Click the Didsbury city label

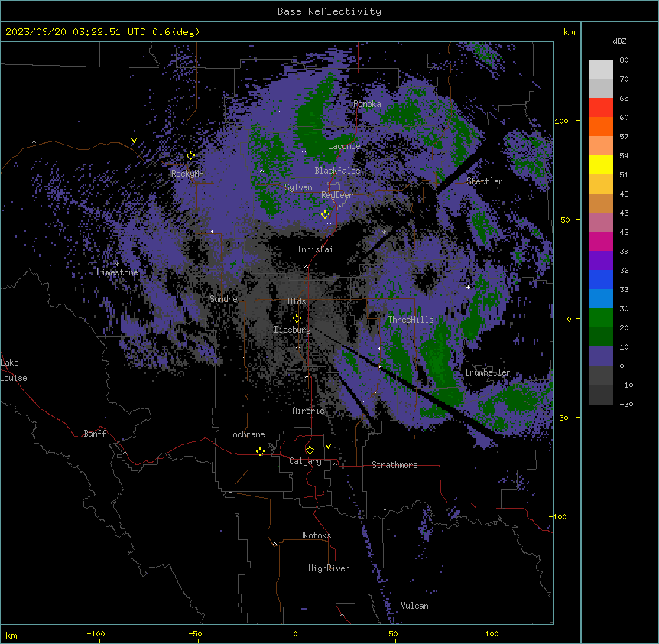[x=293, y=330]
